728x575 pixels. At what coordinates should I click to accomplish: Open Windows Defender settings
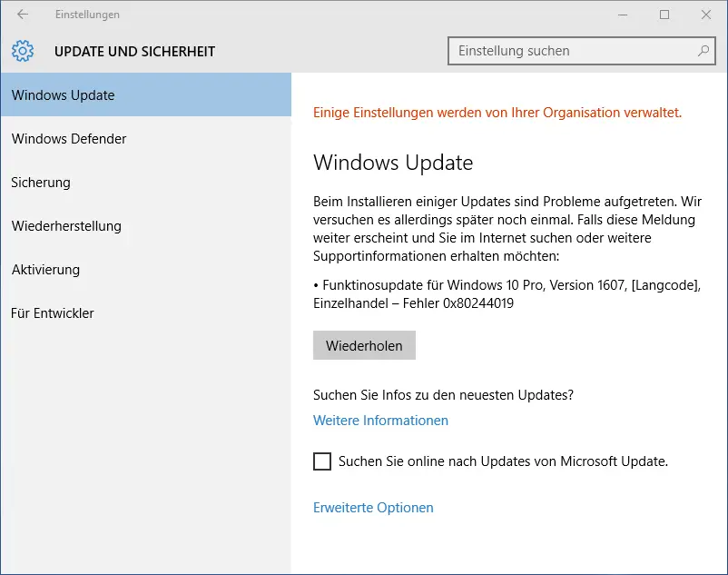[x=146, y=138]
